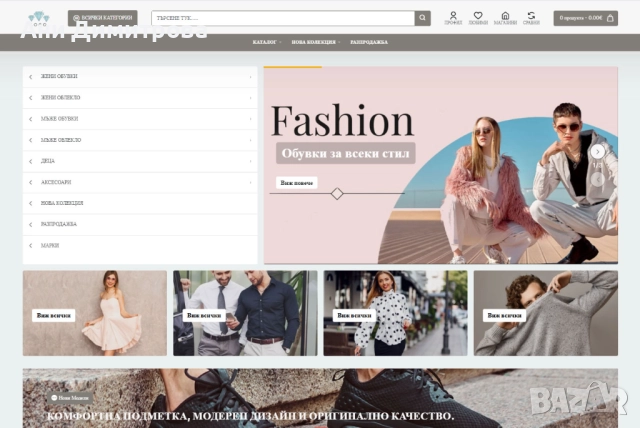Open the ПРОФИЛ user icon
Image resolution: width=640 pixels, height=428 pixels.
[453, 18]
